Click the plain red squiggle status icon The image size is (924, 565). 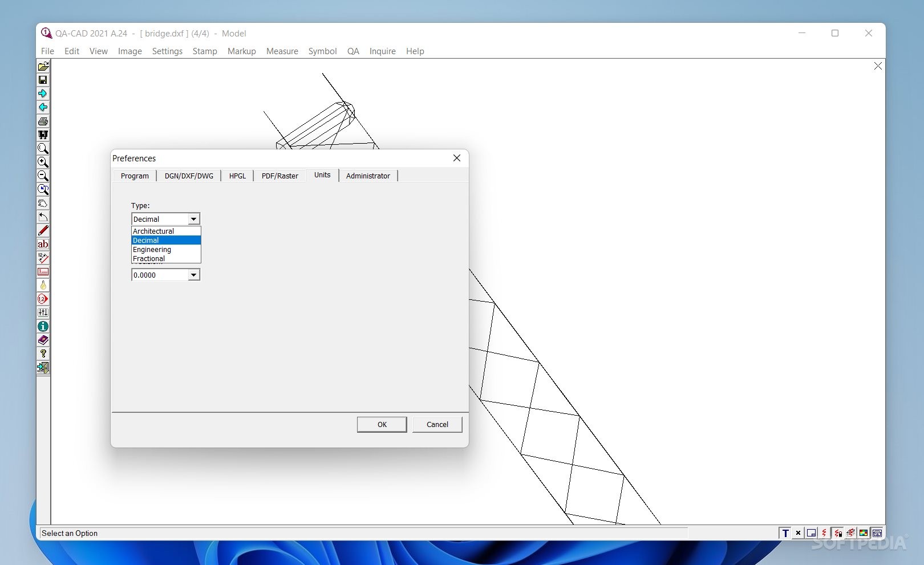(824, 533)
